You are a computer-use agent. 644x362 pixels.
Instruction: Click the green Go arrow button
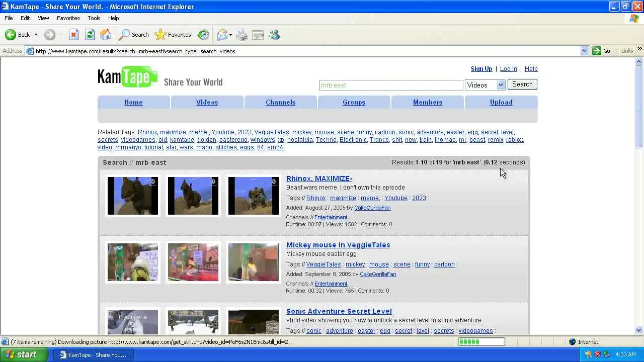601,51
